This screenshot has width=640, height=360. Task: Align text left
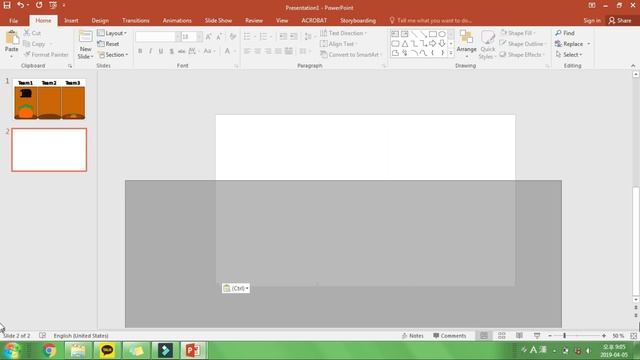pos(247,51)
